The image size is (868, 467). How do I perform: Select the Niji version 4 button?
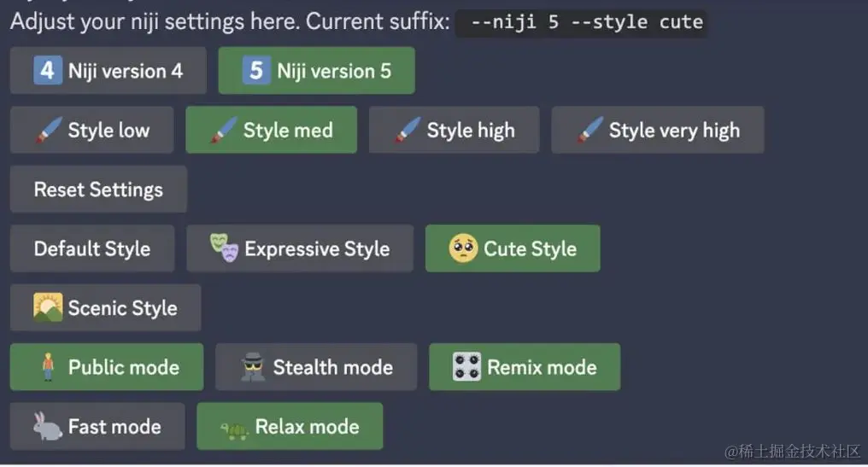[108, 70]
